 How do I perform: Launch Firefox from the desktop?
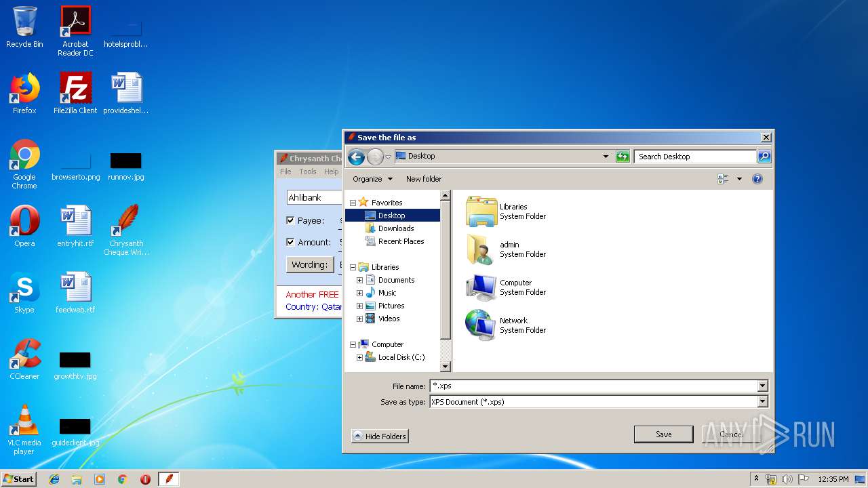(x=24, y=94)
